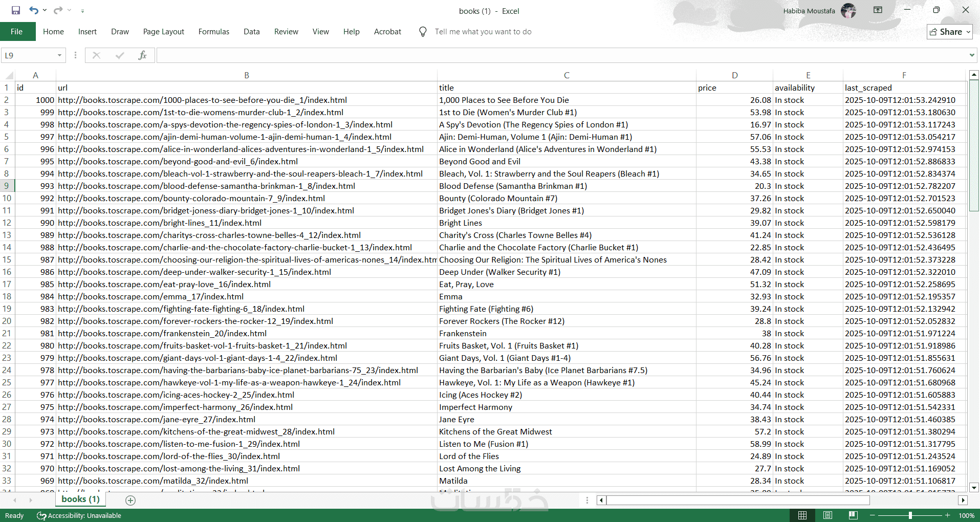This screenshot has width=980, height=522.
Task: Switch to the Home ribbon tab
Action: pyautogui.click(x=53, y=32)
